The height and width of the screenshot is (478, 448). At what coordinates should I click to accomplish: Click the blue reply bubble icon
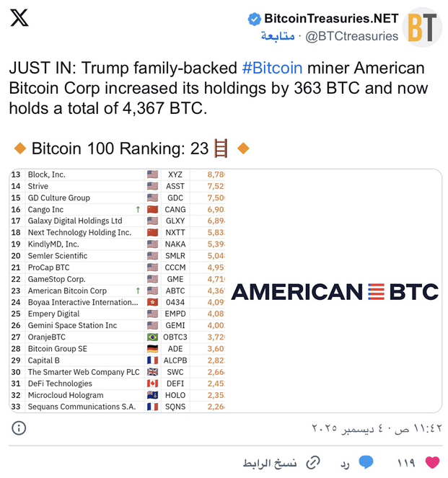tap(366, 462)
